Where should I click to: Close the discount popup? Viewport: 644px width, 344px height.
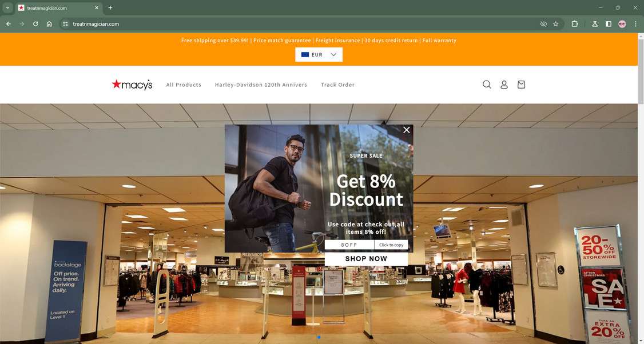pyautogui.click(x=407, y=130)
